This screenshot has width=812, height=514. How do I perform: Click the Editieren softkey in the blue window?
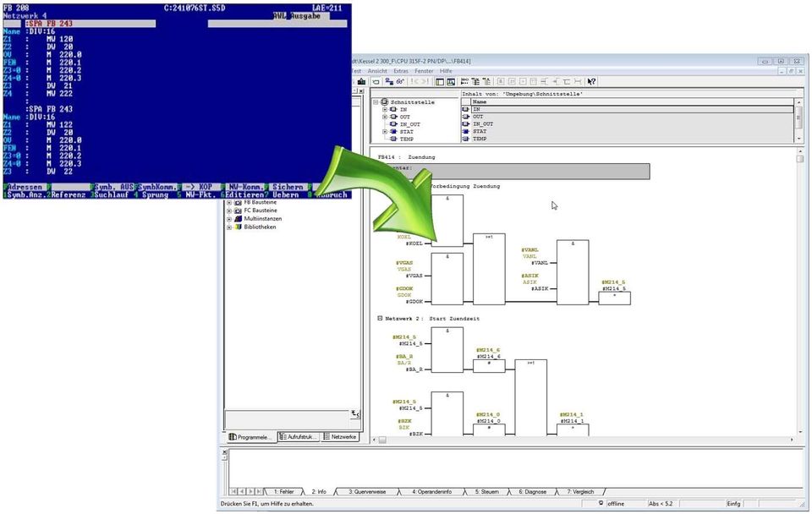tap(244, 194)
